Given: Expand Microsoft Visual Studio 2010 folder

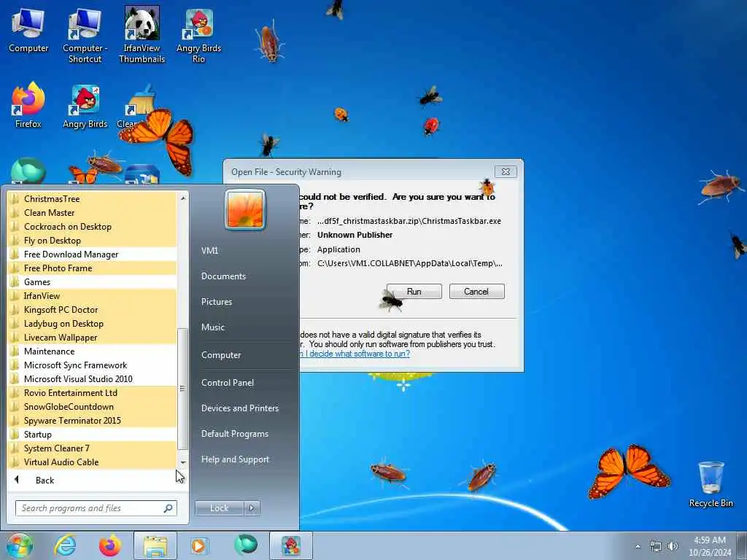Looking at the screenshot, I should pos(93,378).
